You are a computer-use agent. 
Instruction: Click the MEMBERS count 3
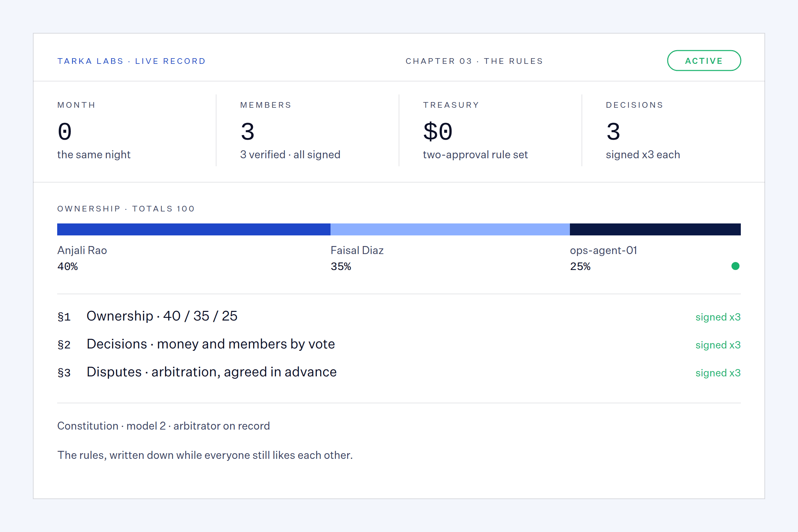(x=248, y=132)
